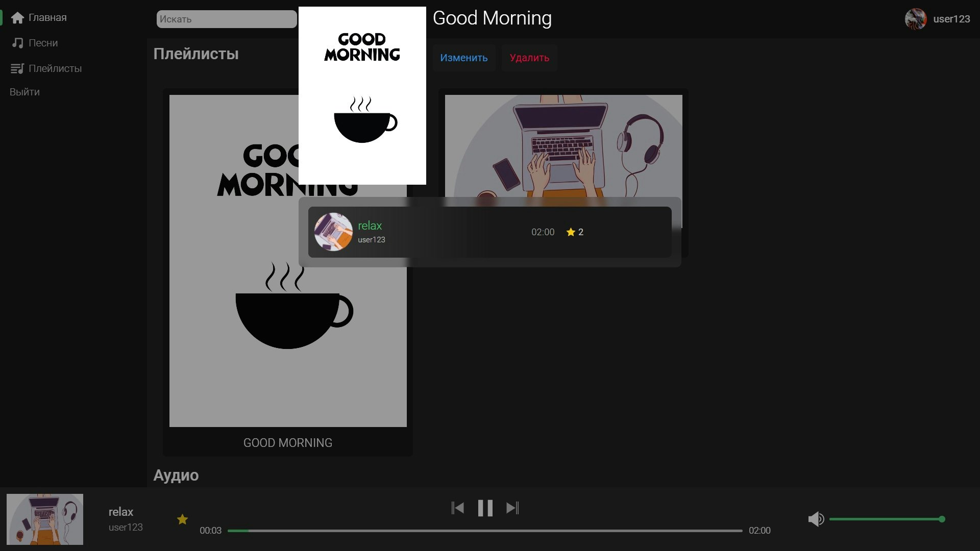Click the red Удалить delete button
The height and width of the screenshot is (551, 980).
[529, 58]
